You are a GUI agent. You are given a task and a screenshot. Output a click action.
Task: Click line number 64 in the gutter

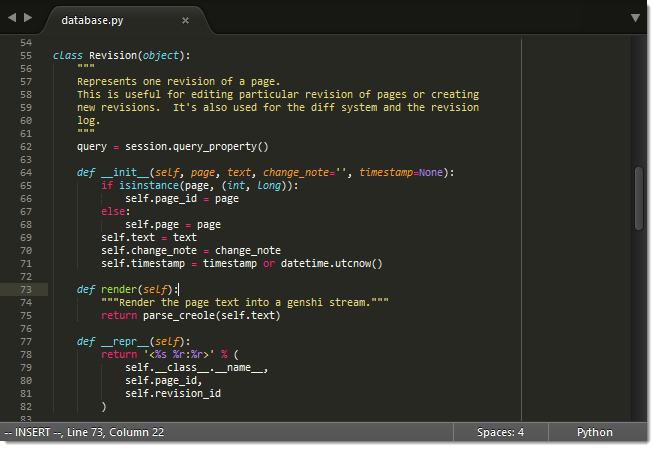click(x=26, y=172)
